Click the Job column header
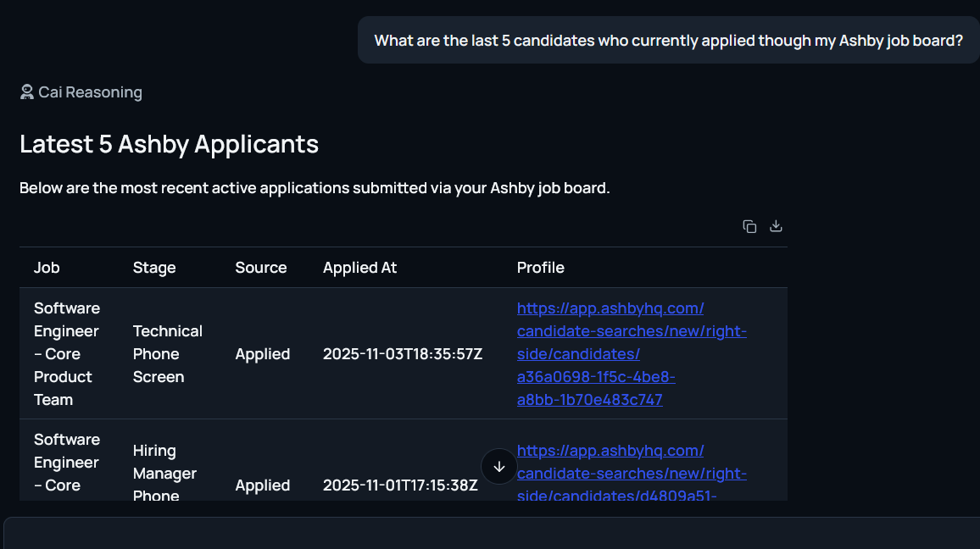The image size is (980, 549). click(x=47, y=268)
